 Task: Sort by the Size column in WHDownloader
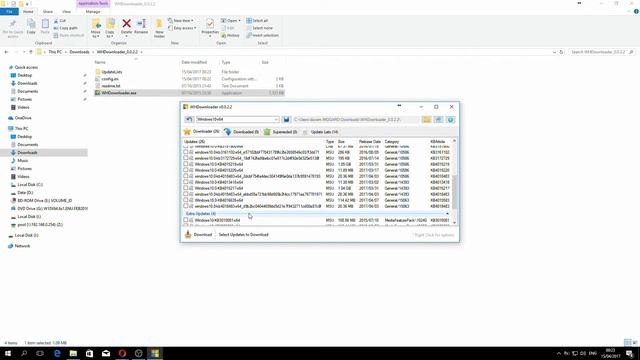[x=342, y=142]
